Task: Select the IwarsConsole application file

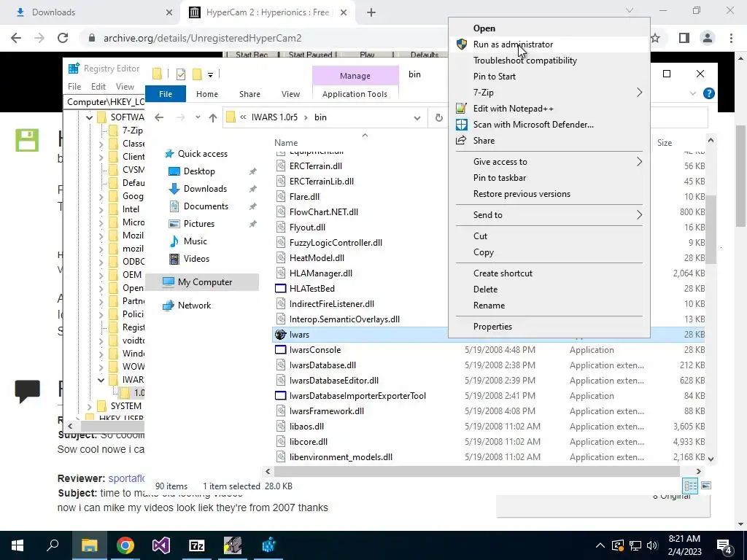Action: click(x=315, y=350)
